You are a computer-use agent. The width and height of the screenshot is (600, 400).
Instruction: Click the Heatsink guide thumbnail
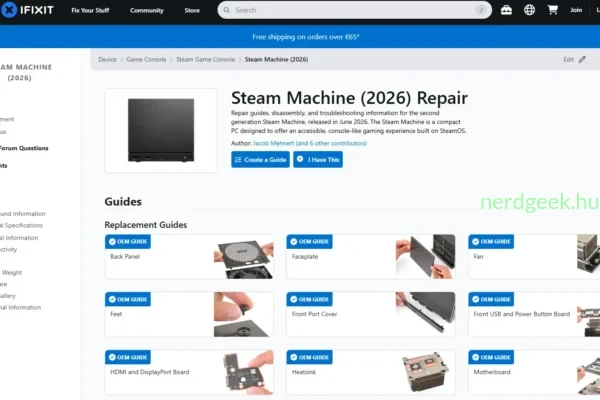point(426,372)
